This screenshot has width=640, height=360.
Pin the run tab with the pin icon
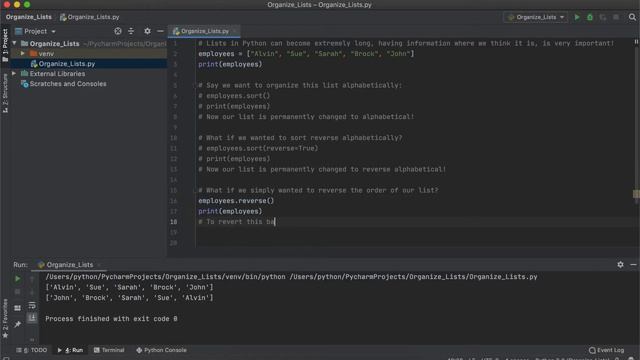click(x=17, y=324)
